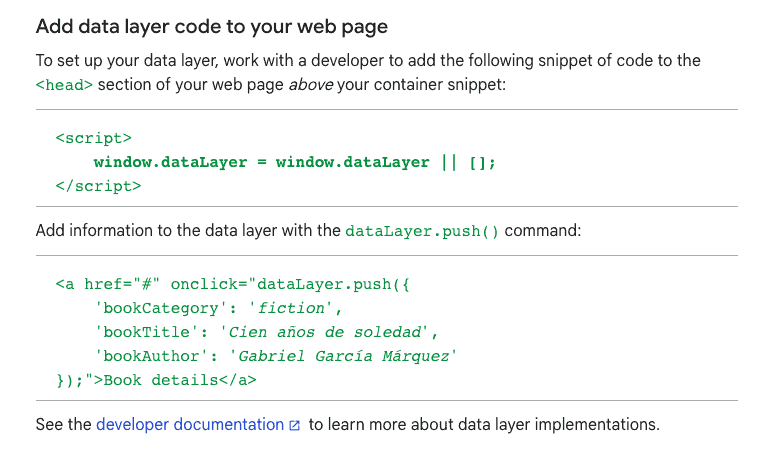The width and height of the screenshot is (770, 450).
Task: Click the 'bookTitle' line with 'Cien años de soledad'
Action: (x=266, y=332)
